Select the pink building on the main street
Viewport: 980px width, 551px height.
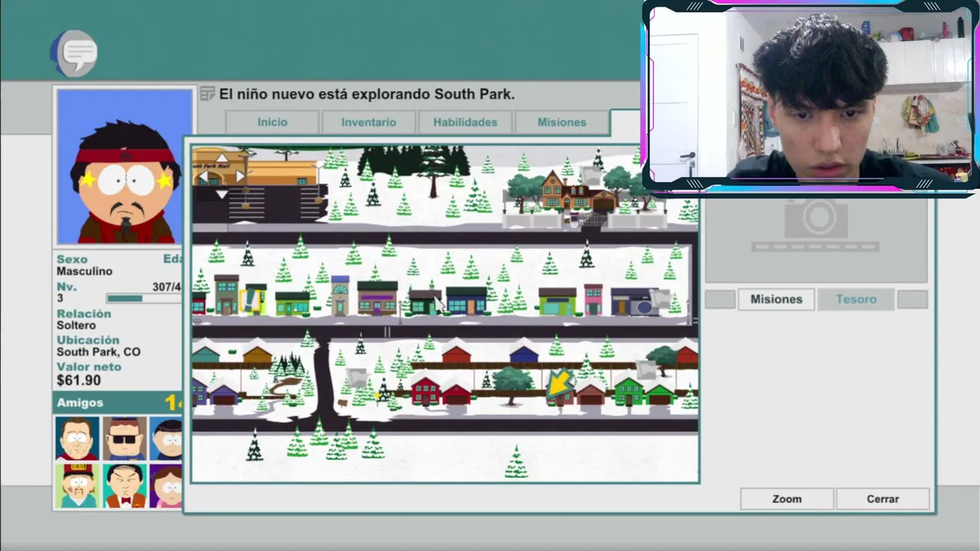pyautogui.click(x=593, y=299)
